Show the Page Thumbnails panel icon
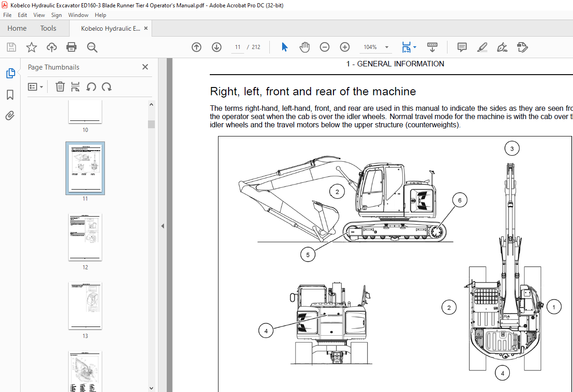 tap(10, 73)
